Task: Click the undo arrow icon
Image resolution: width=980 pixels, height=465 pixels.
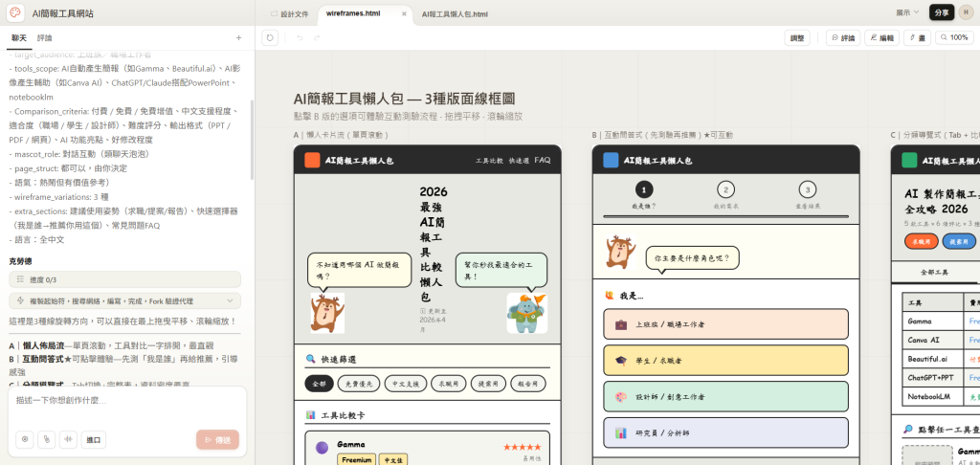Action: [299, 37]
